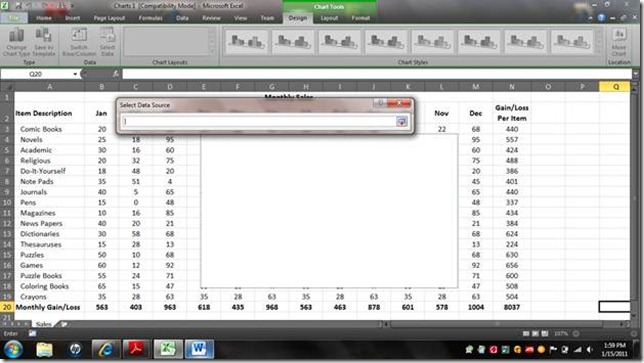
Task: Click the Page Break Preview status icon
Action: (x=545, y=334)
